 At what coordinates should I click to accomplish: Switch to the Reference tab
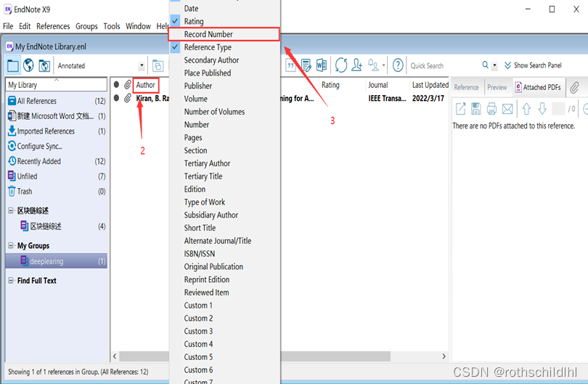coord(467,87)
